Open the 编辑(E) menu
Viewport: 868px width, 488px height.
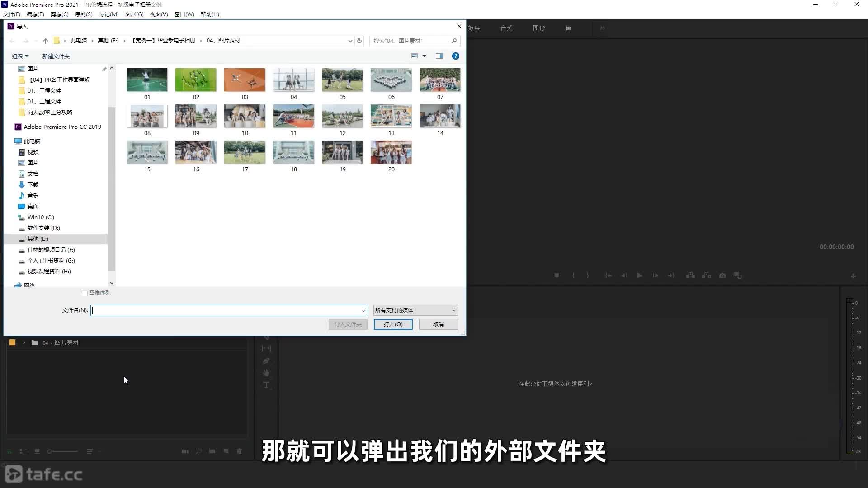coord(35,14)
